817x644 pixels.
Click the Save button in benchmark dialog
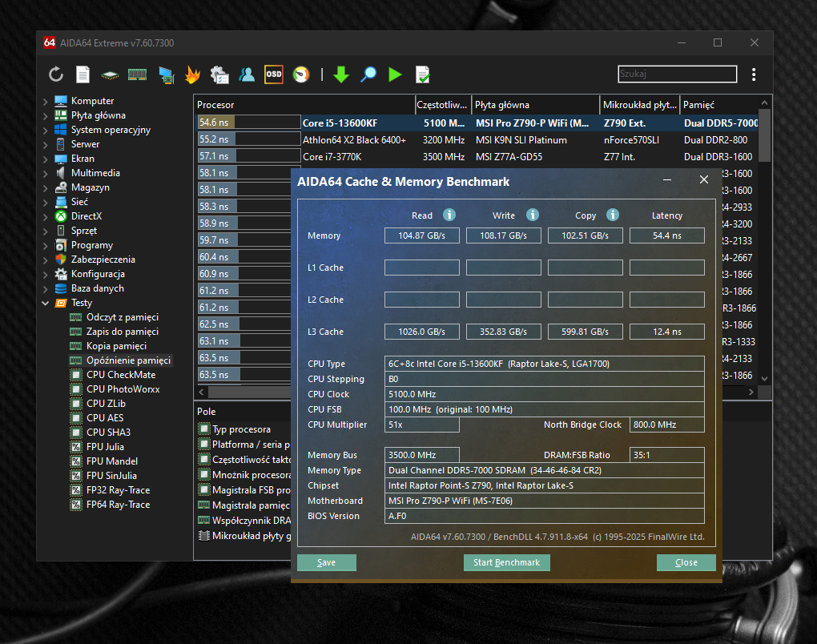pos(326,562)
